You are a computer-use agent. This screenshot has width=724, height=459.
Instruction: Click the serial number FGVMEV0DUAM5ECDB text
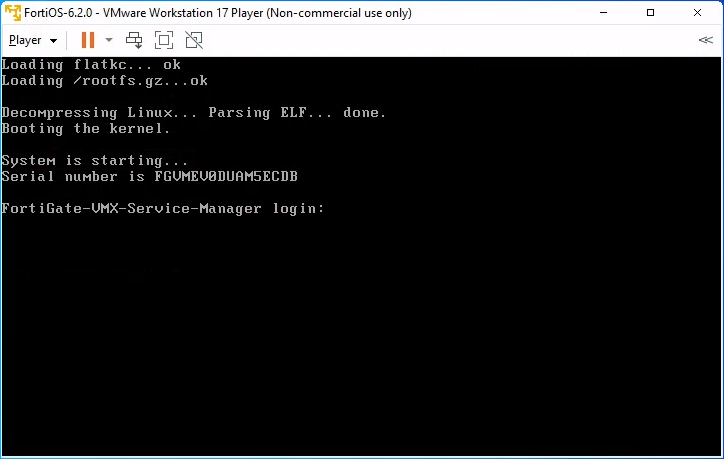click(226, 176)
